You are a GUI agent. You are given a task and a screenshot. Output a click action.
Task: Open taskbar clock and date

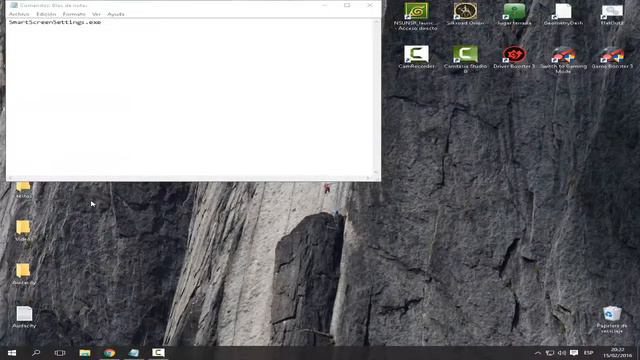(618, 353)
